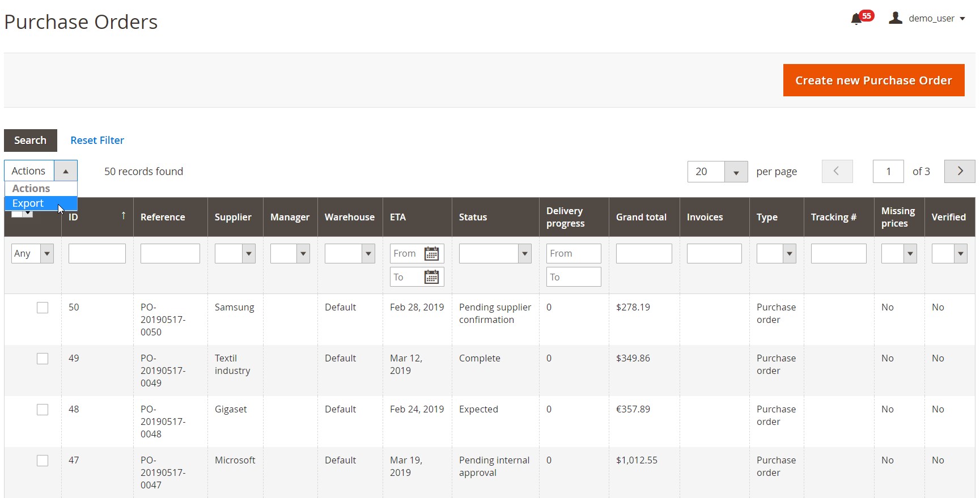980x498 pixels.
Task: Focus the Delivery progress From field
Action: click(574, 253)
